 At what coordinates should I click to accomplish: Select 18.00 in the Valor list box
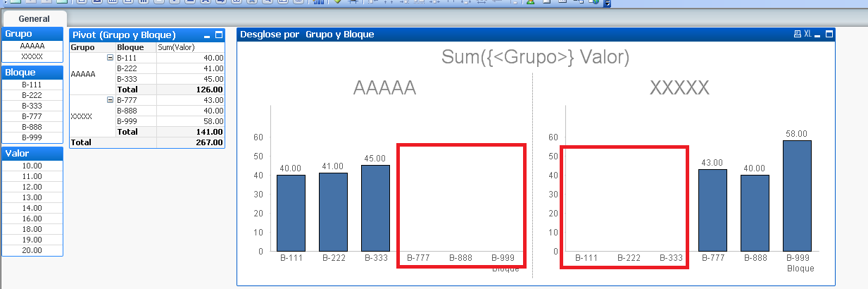pos(32,229)
